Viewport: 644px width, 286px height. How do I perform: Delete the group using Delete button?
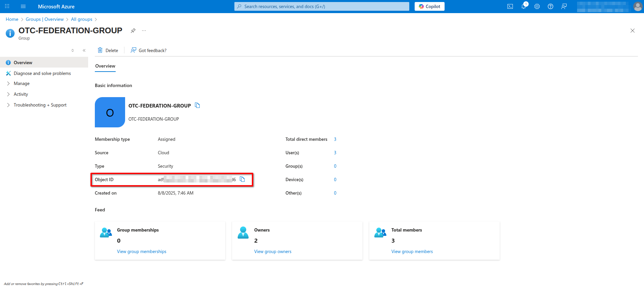tap(108, 50)
